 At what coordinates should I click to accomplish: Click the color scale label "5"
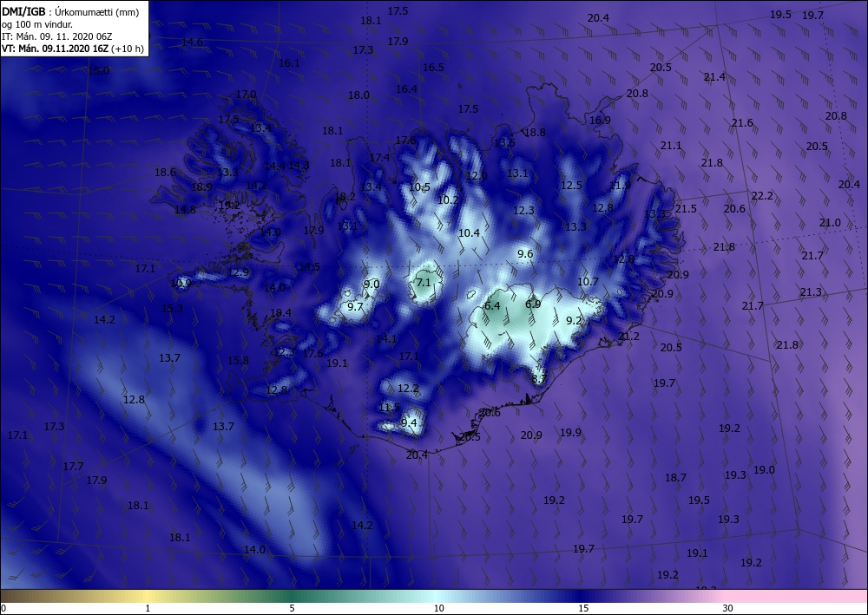click(292, 608)
